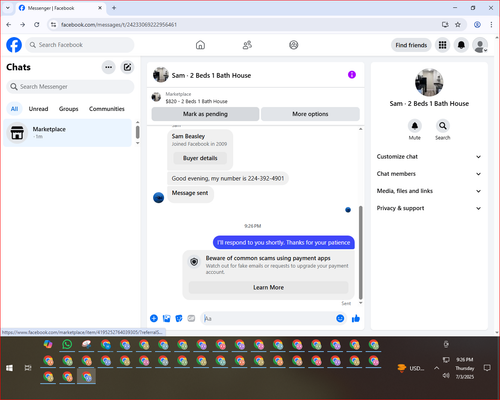Expand Media, files and links section
The height and width of the screenshot is (400, 500).
pos(429,191)
